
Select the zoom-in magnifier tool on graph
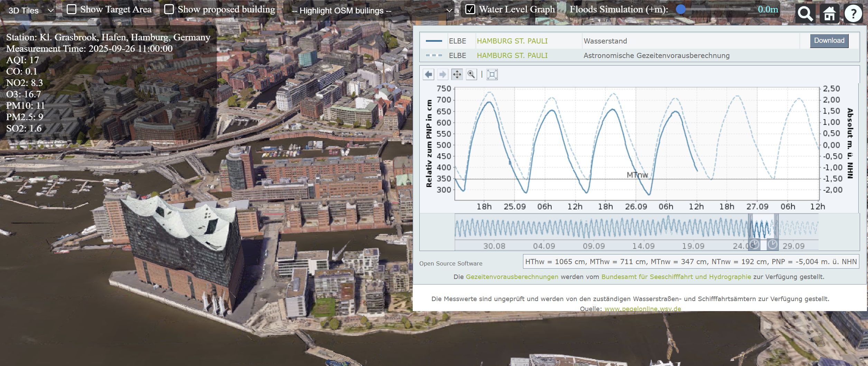click(x=471, y=74)
